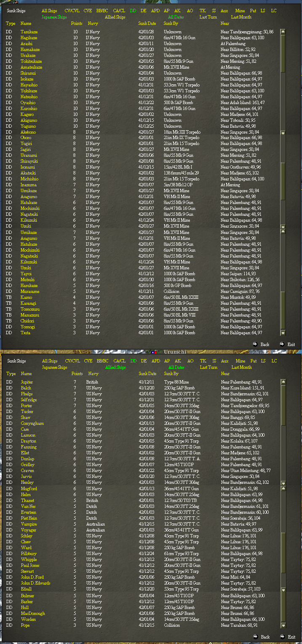The height and width of the screenshot is (644, 302).
Task: Select Last Month date filter in the upper screen
Action: point(241,17)
